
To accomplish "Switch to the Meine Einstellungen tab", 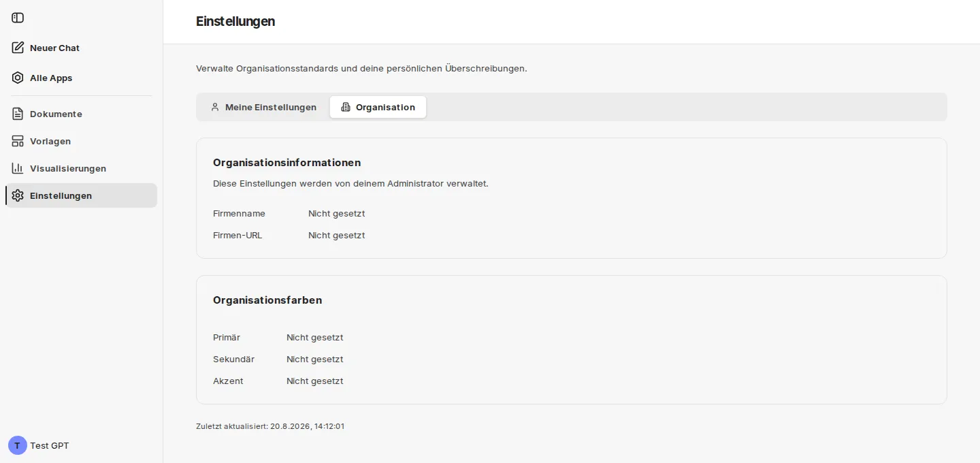I will pyautogui.click(x=263, y=107).
